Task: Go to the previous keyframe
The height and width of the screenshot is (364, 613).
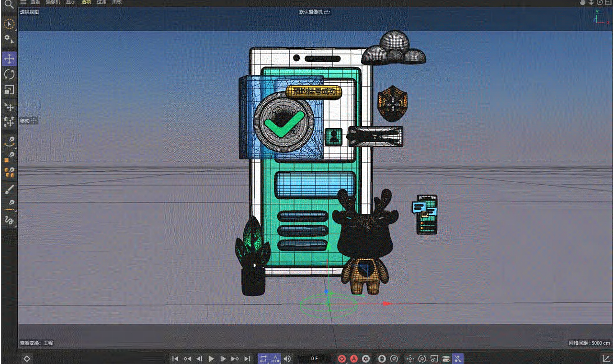Action: tap(187, 359)
